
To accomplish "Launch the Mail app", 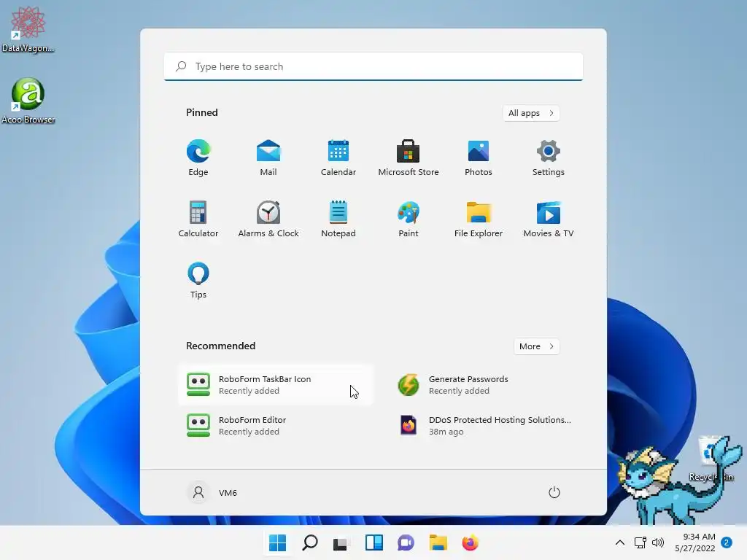I will [x=268, y=157].
